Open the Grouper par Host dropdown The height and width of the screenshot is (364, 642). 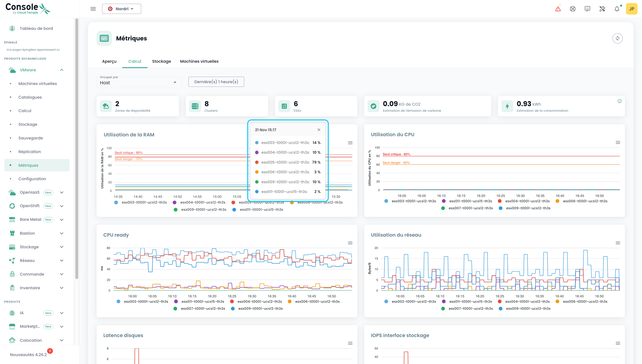[x=139, y=82]
